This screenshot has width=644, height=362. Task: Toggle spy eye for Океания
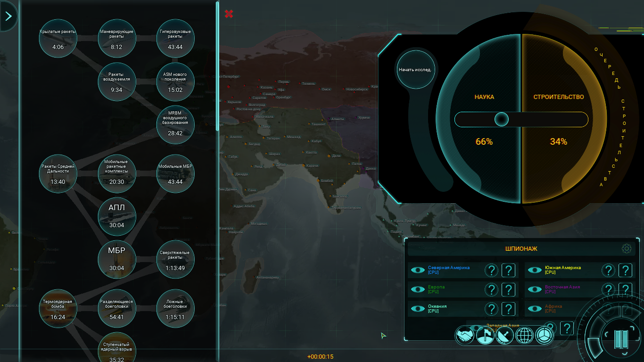click(418, 309)
